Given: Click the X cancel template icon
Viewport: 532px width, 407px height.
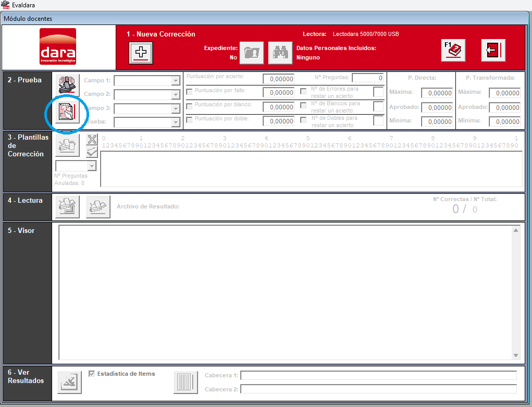Looking at the screenshot, I should tap(92, 140).
